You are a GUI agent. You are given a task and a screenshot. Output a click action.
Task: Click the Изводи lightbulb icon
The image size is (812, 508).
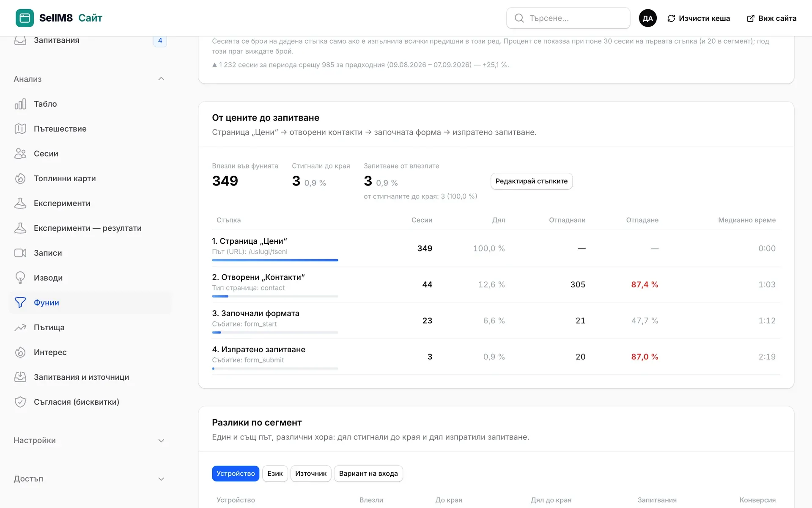coord(20,278)
